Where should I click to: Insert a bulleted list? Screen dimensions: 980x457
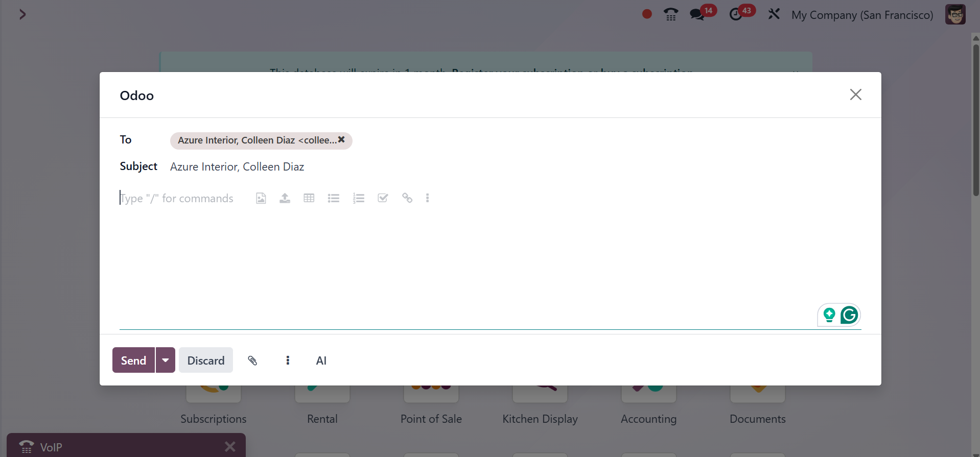coord(334,198)
